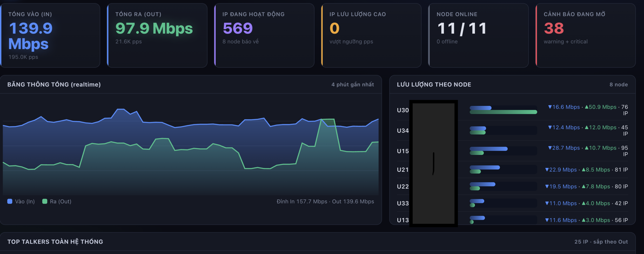The image size is (644, 254).
Task: Click the '▼22.9 Mbps · ▲8.5 Mbps · 81 IP' stats
Action: click(586, 170)
